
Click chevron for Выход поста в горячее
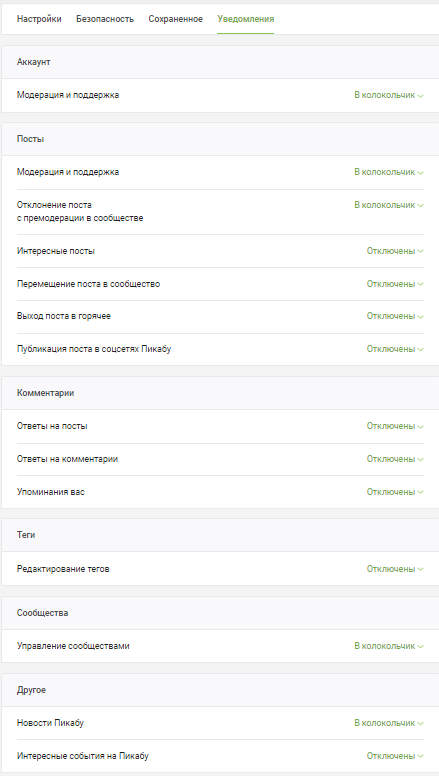[420, 317]
